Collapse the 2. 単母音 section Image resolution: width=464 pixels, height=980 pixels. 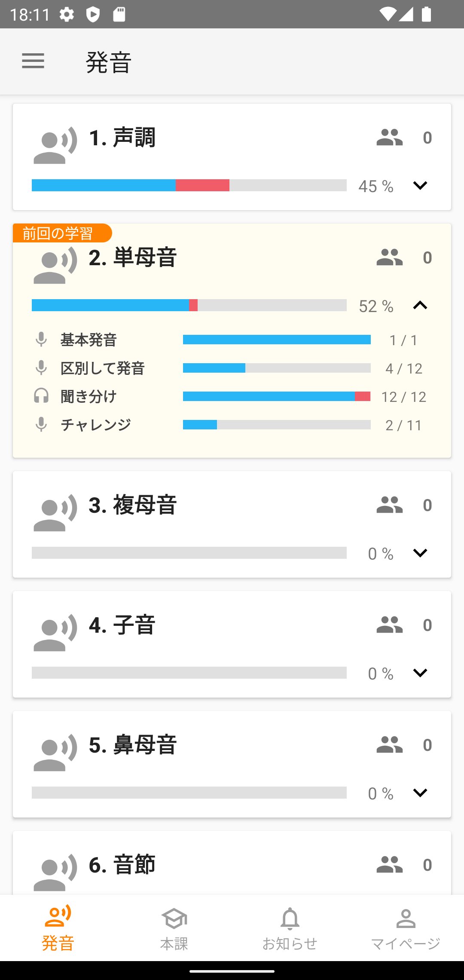(x=420, y=306)
